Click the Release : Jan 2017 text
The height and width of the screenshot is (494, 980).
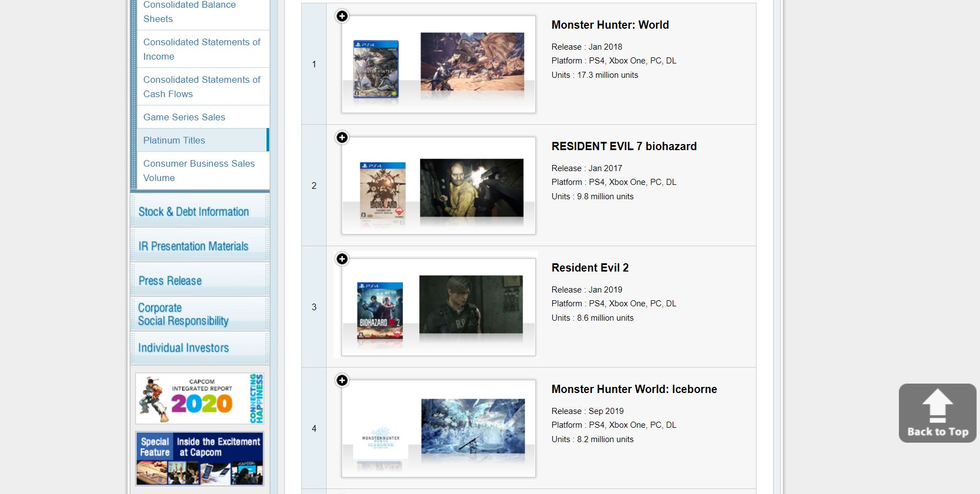pyautogui.click(x=587, y=168)
